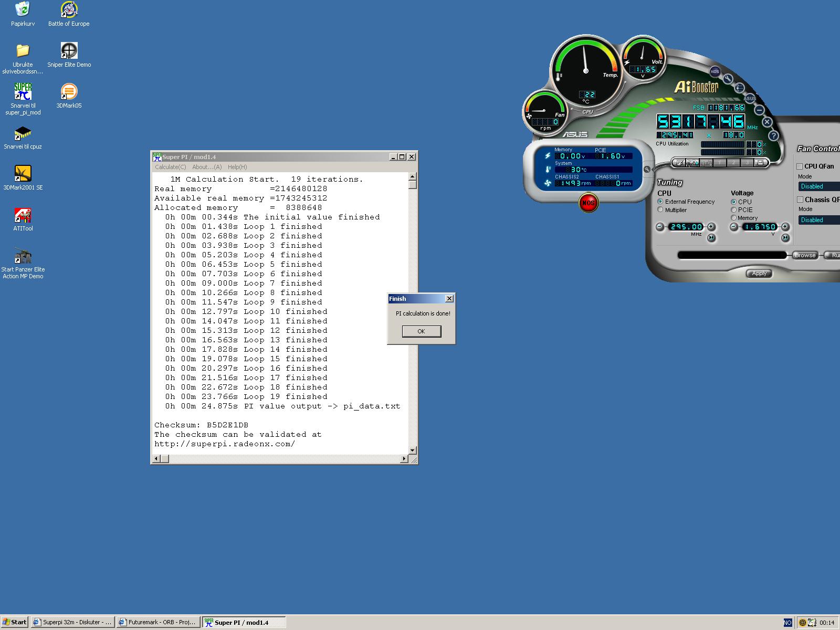Select the Sniper Elite Demo desktop icon
This screenshot has height=630, width=840.
tap(69, 55)
